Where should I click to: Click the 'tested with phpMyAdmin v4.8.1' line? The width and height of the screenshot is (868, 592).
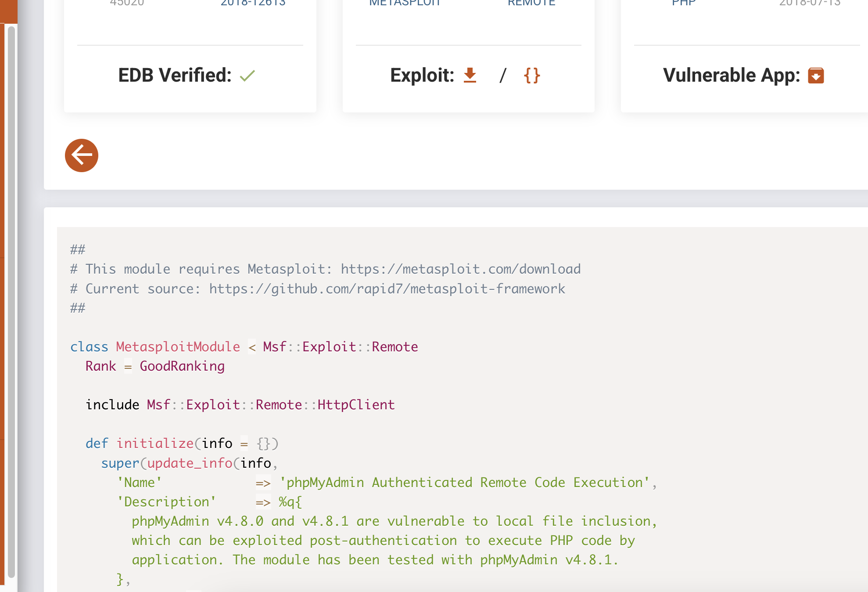coord(375,560)
